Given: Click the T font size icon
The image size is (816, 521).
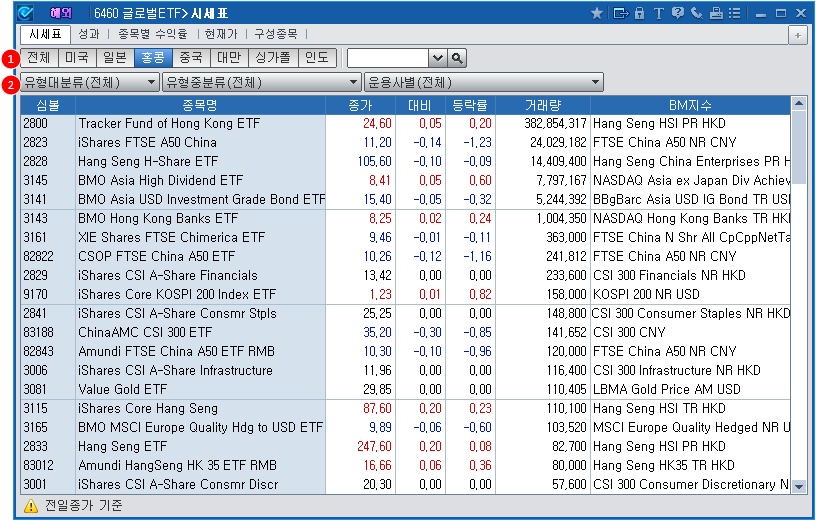Looking at the screenshot, I should pos(658,13).
